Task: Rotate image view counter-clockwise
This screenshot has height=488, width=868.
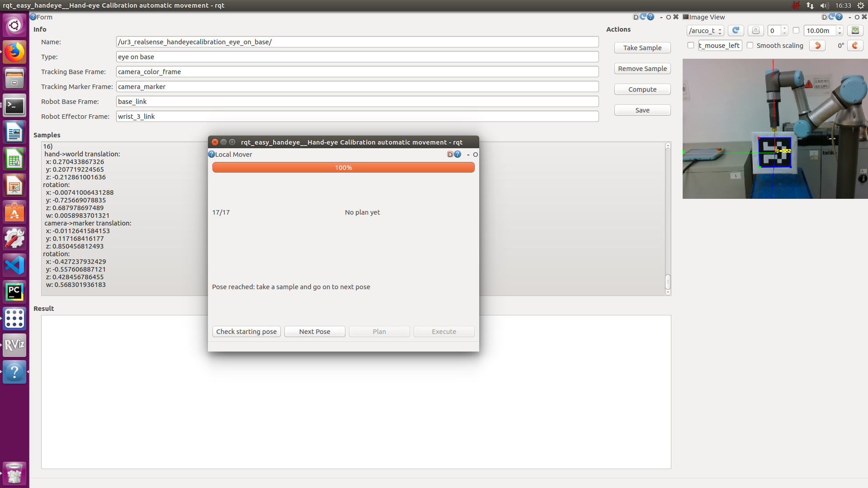Action: point(817,45)
